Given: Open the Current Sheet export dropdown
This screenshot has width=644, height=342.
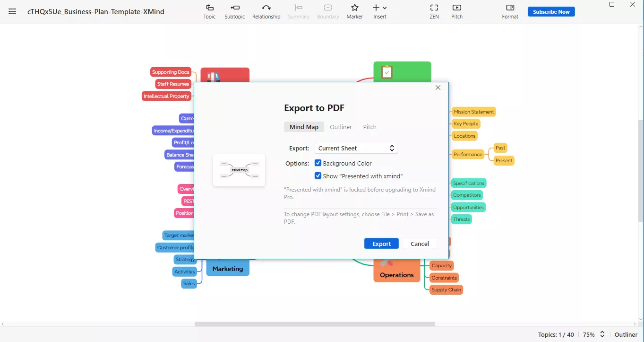Looking at the screenshot, I should 356,148.
